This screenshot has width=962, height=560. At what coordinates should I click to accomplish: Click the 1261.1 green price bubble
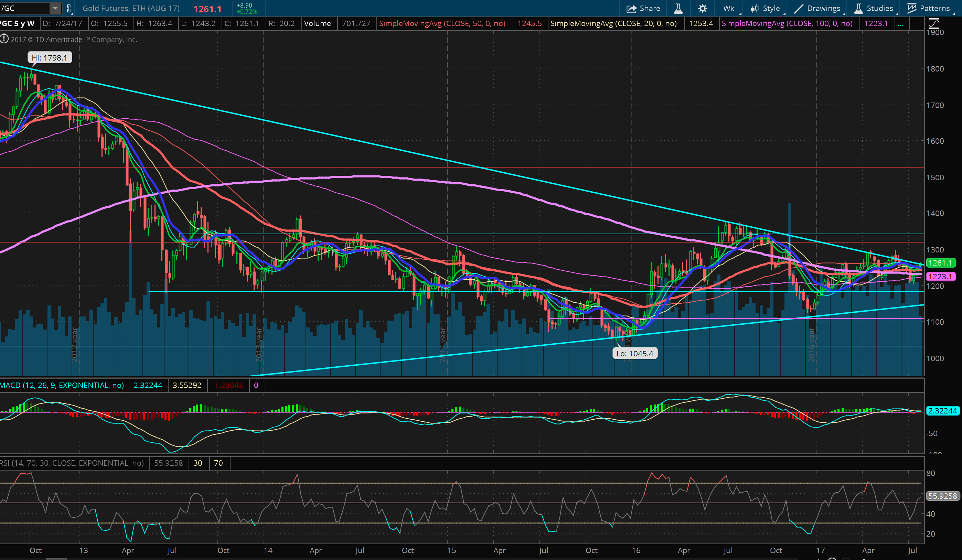click(x=941, y=263)
